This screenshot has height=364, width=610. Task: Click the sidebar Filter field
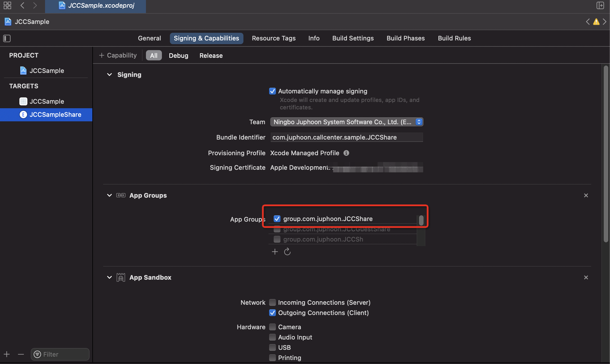coord(60,354)
